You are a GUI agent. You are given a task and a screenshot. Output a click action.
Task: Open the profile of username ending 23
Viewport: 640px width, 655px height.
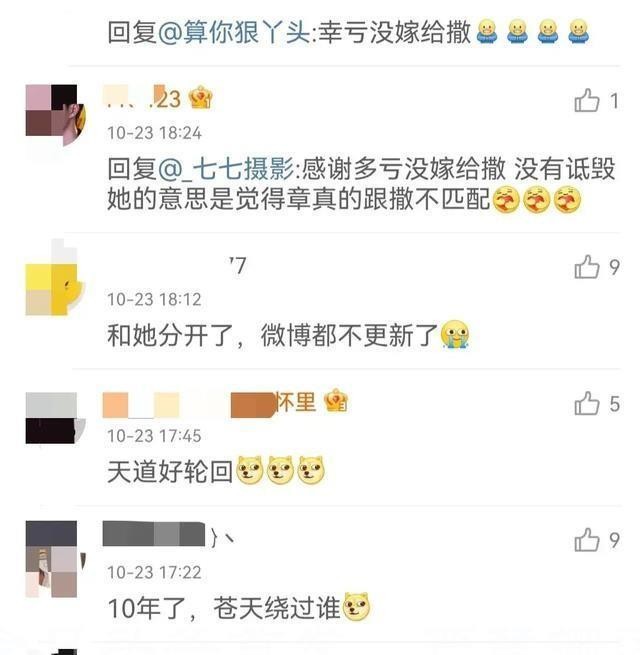pos(142,98)
